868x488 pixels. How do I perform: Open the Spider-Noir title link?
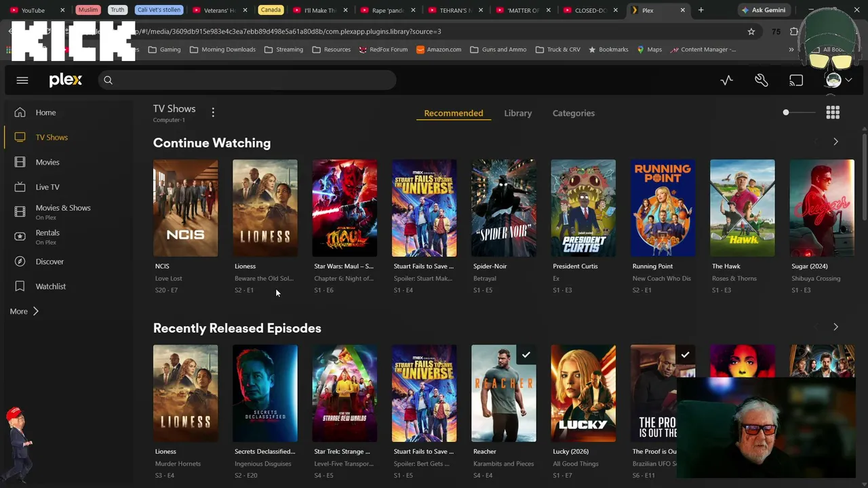coord(490,266)
